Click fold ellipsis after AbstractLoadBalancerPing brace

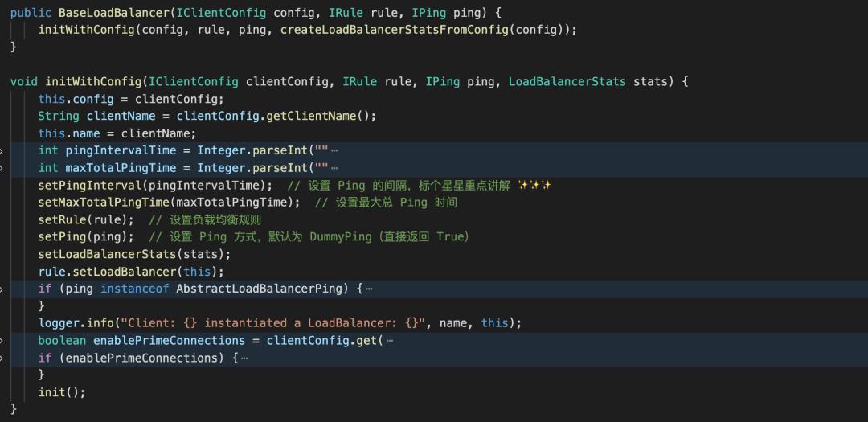(369, 289)
